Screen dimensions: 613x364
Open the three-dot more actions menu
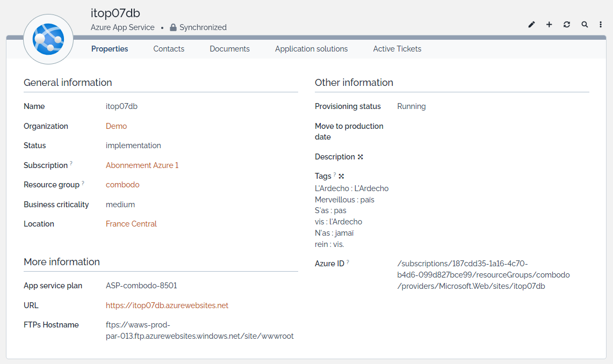[601, 25]
